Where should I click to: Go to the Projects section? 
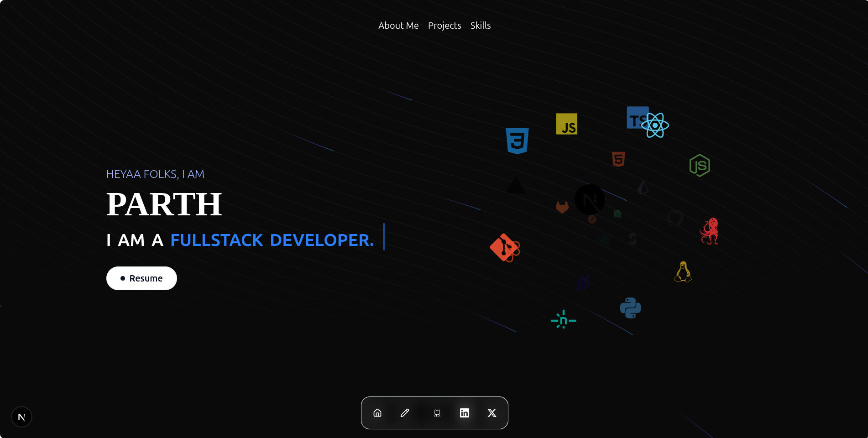click(x=444, y=26)
